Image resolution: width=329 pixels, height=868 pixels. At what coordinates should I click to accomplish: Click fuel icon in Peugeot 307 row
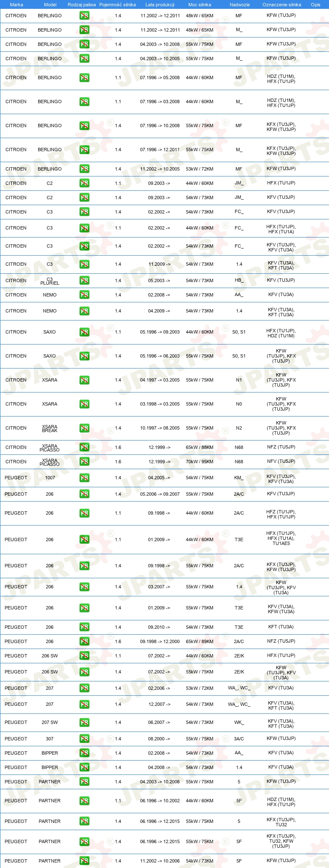85,739
